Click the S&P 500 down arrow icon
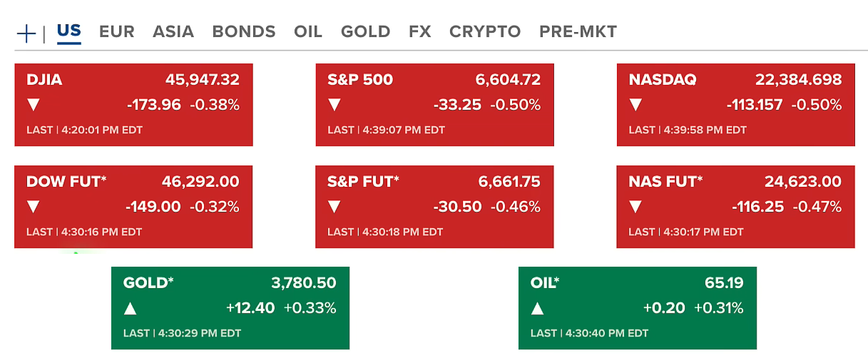The width and height of the screenshot is (868, 363). click(x=334, y=106)
